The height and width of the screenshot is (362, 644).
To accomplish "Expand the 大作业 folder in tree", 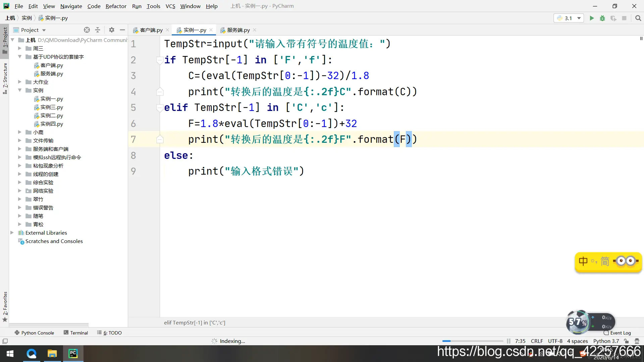I will (x=20, y=82).
